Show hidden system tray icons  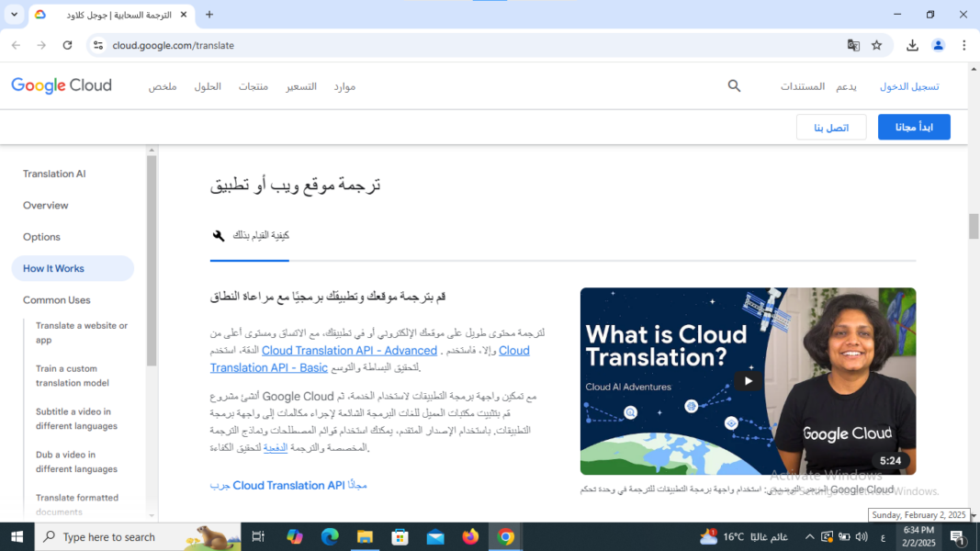click(x=809, y=536)
